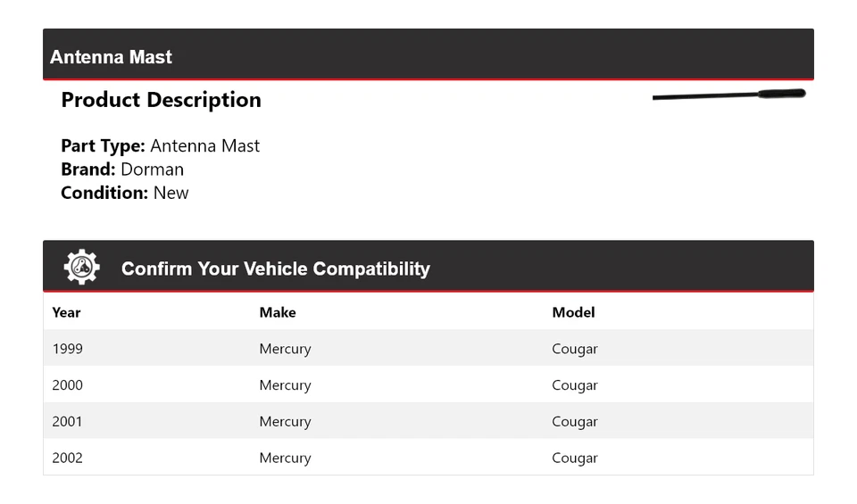
Task: Click the Model column header
Action: click(x=573, y=312)
